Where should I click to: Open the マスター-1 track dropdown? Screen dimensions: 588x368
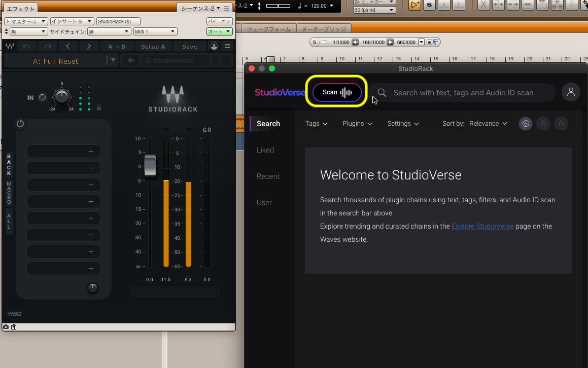[x=26, y=21]
